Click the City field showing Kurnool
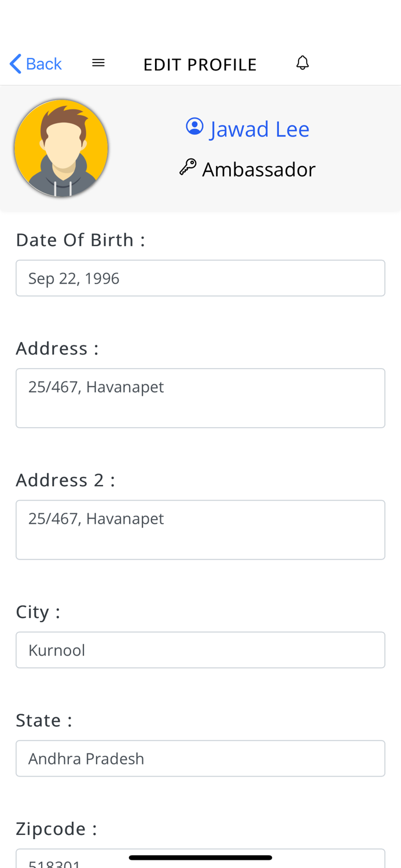401x868 pixels. (200, 650)
